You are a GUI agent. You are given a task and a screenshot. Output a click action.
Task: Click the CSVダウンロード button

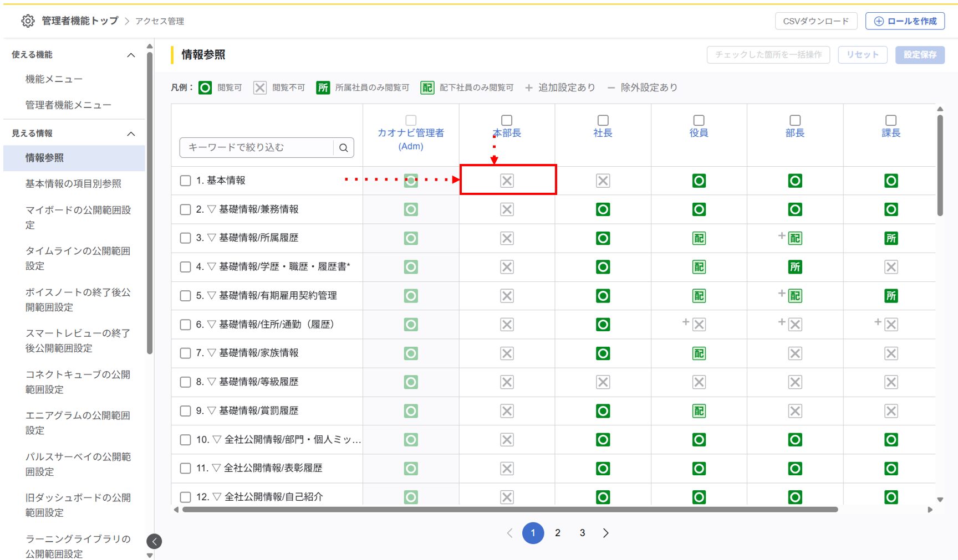816,21
